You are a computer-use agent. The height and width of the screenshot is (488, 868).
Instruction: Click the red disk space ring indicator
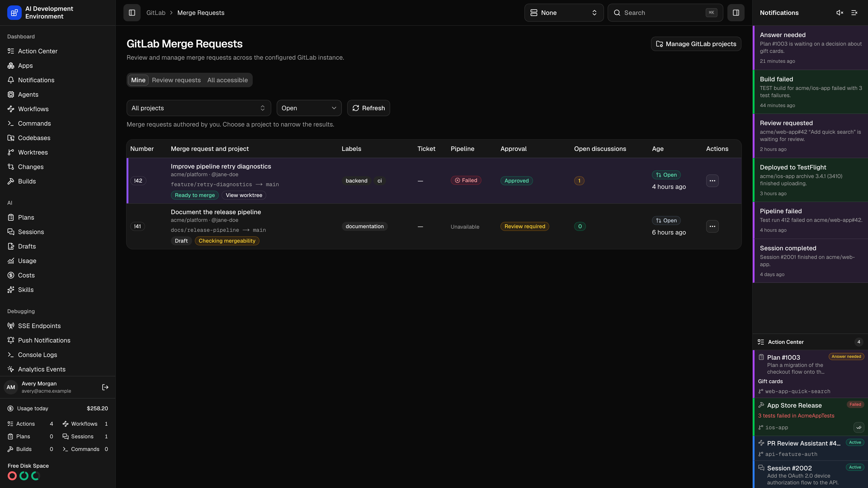(x=12, y=476)
